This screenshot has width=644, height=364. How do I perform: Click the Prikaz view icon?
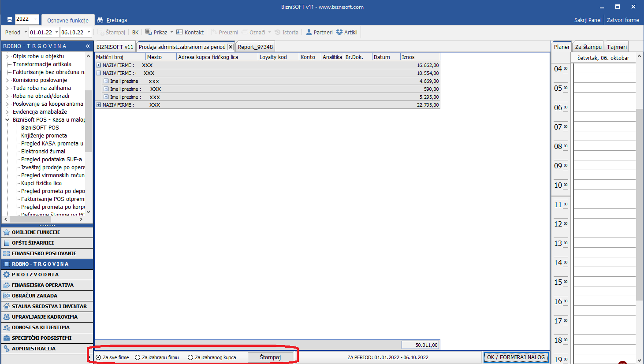(x=149, y=32)
